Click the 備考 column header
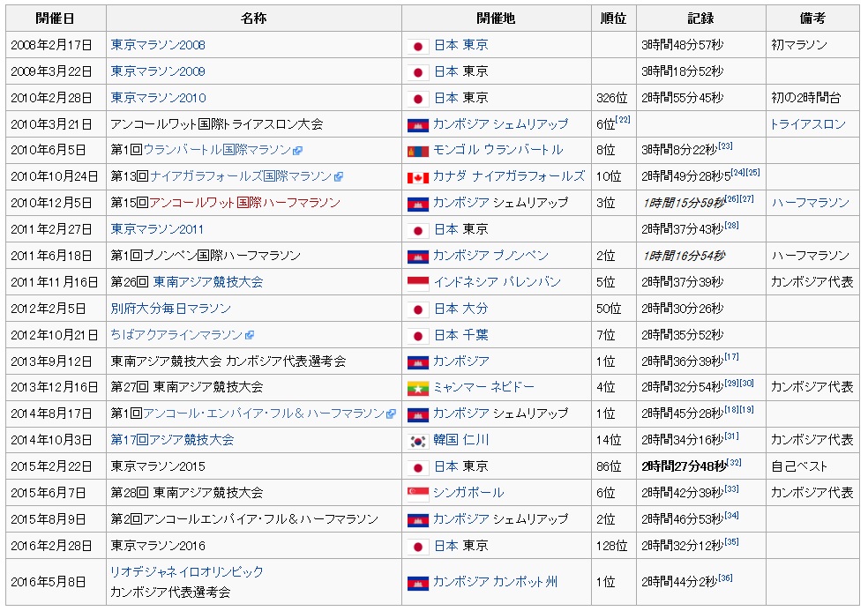 (812, 19)
